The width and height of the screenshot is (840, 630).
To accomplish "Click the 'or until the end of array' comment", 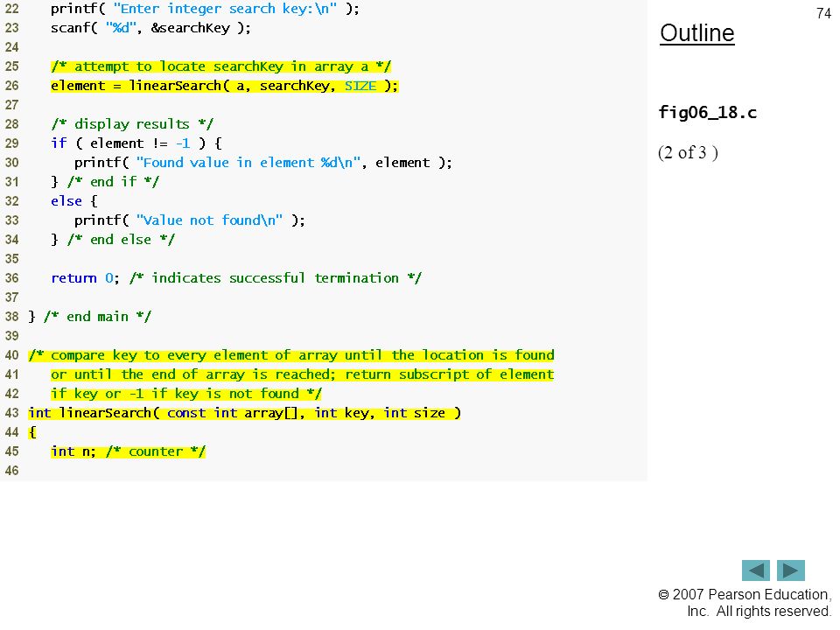I will 303,374.
